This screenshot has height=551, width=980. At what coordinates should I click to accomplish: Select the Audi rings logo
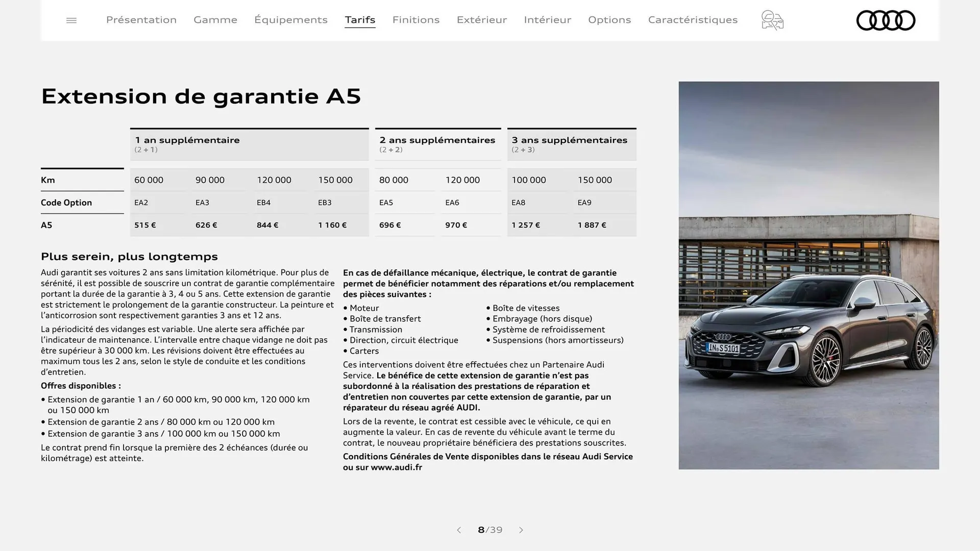point(886,20)
